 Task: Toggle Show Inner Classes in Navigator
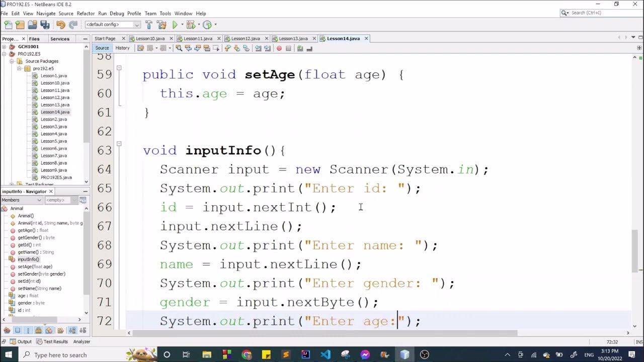[49, 330]
